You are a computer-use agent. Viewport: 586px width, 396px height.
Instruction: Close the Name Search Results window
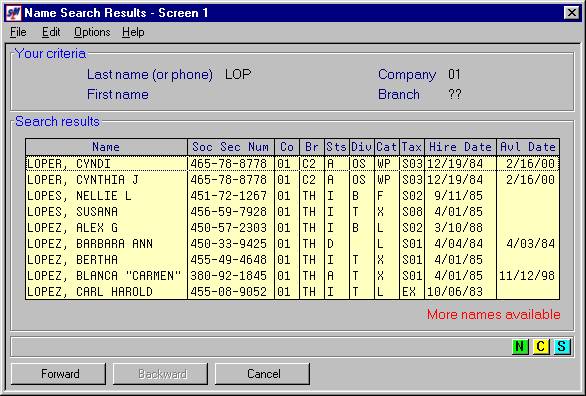point(571,13)
